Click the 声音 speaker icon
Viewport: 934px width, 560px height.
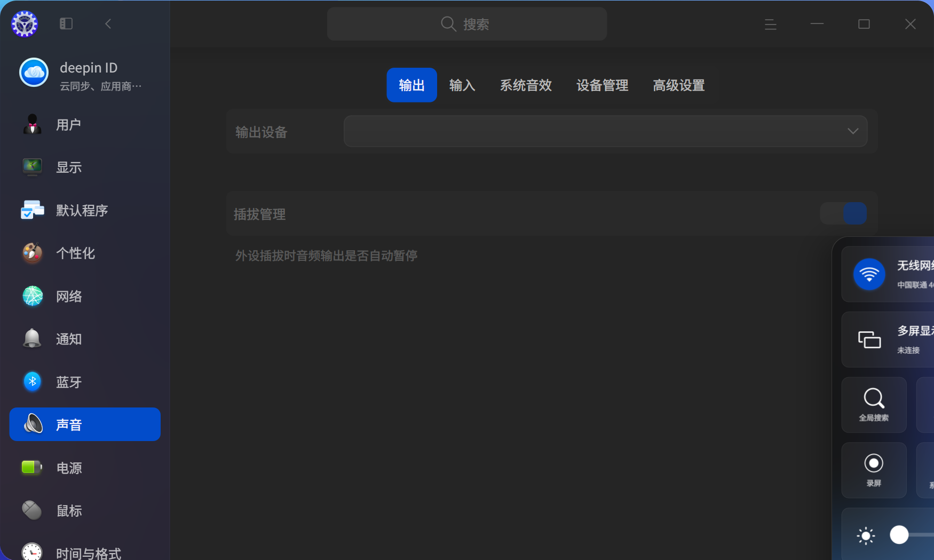pyautogui.click(x=33, y=425)
